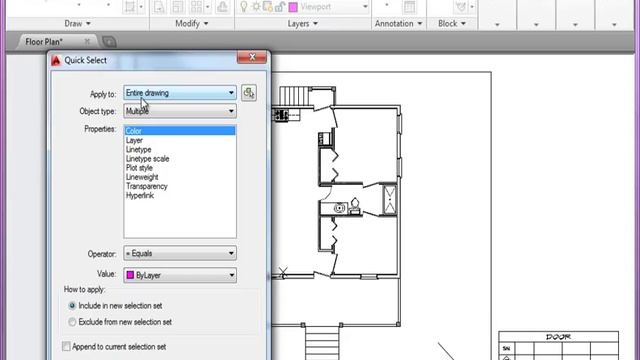This screenshot has width=640, height=360.
Task: Click the layer lock padlock icon
Action: click(x=280, y=7)
